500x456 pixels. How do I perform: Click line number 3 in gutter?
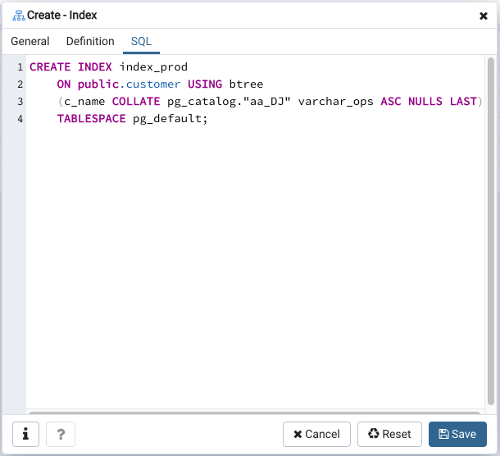(20, 101)
